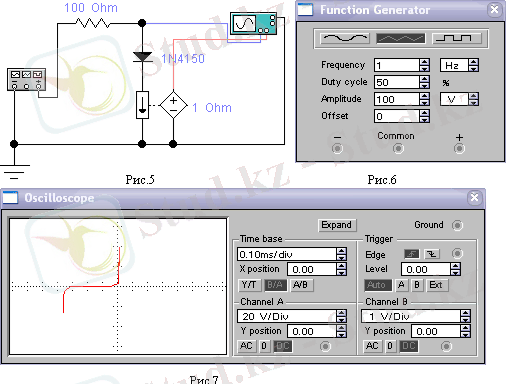Image resolution: width=506 pixels, height=384 pixels.
Task: Open the Hz frequency unit selector
Action: pos(459,65)
